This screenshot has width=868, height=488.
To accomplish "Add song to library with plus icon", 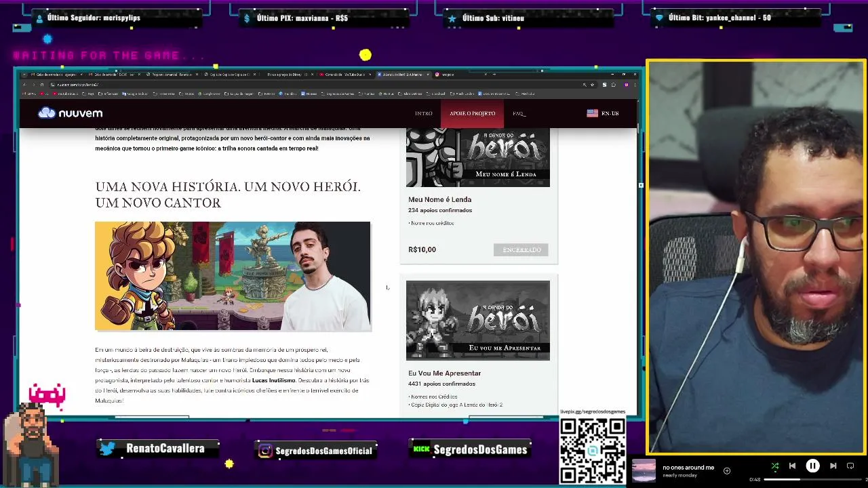I will tap(727, 470).
